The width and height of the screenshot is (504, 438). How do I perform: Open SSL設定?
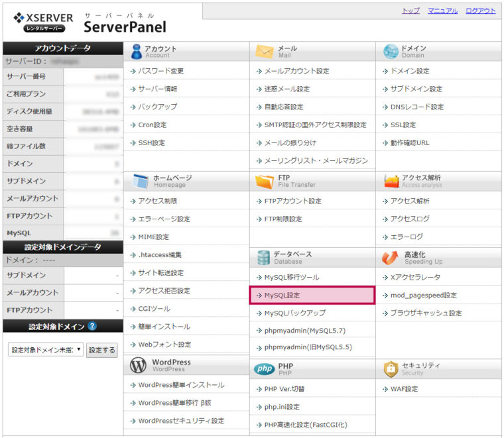coord(403,125)
